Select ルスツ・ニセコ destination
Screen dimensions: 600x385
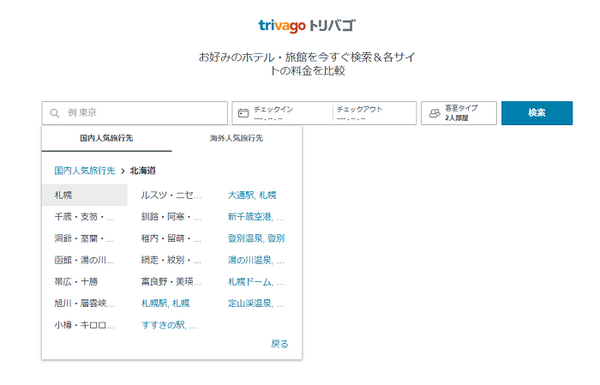tap(171, 195)
